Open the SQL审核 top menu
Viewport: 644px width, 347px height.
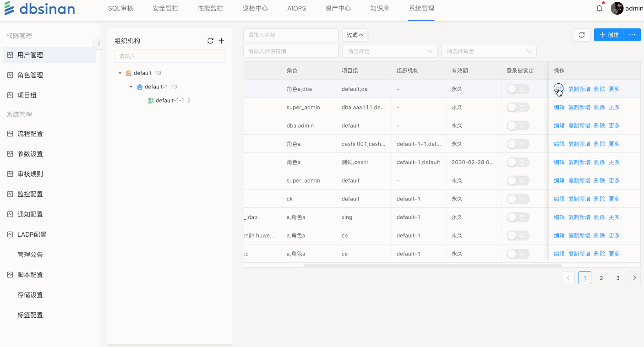pyautogui.click(x=120, y=8)
